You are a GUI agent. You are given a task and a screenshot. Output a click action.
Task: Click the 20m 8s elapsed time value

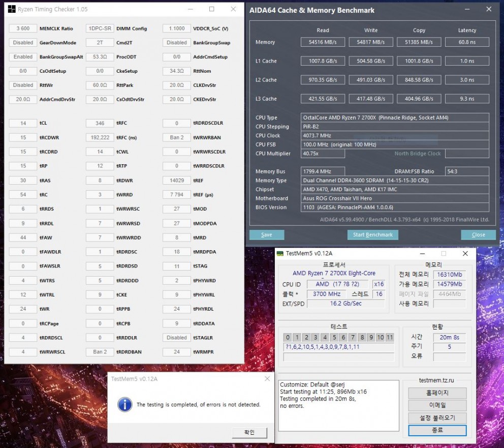pos(449,337)
